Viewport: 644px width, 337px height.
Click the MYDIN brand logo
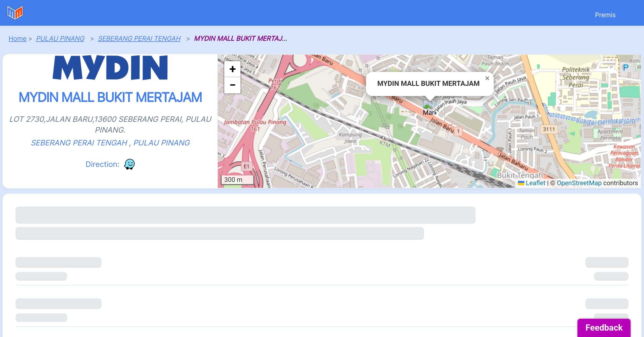coord(110,68)
